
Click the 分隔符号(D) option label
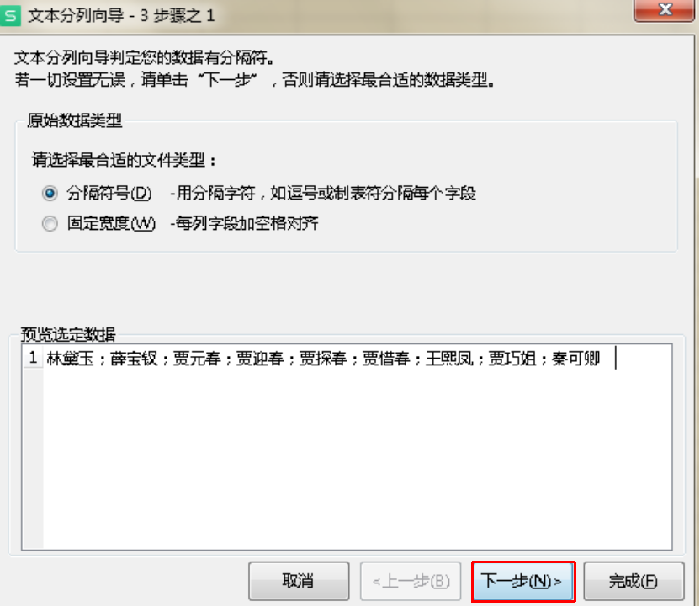(x=109, y=194)
